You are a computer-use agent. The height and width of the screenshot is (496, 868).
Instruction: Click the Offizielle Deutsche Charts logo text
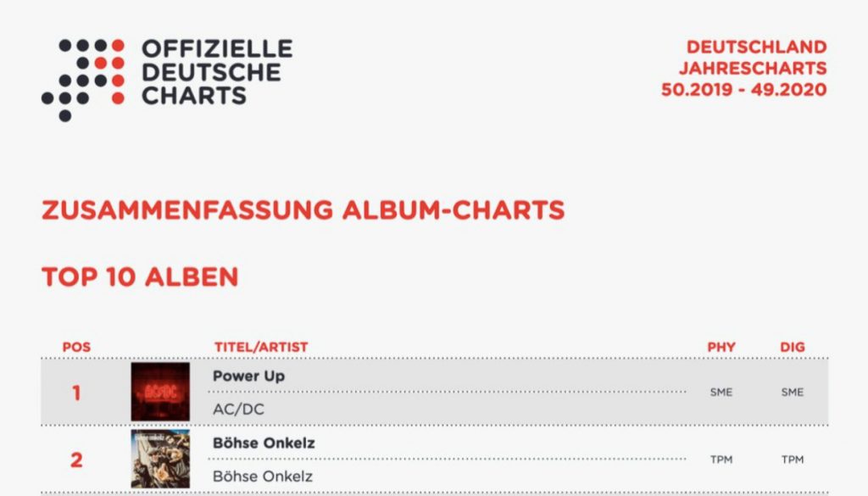coord(216,72)
